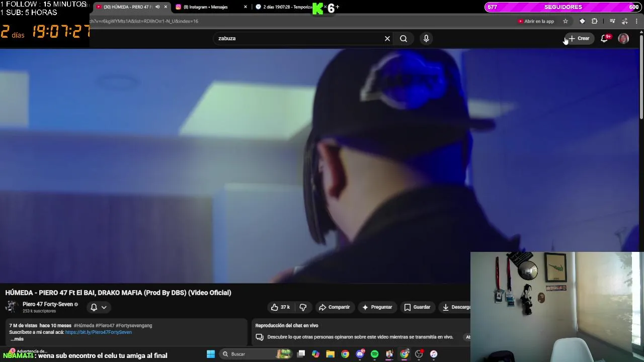Open Discord from taskbar
Screen dimensions: 644x362
tap(360, 354)
